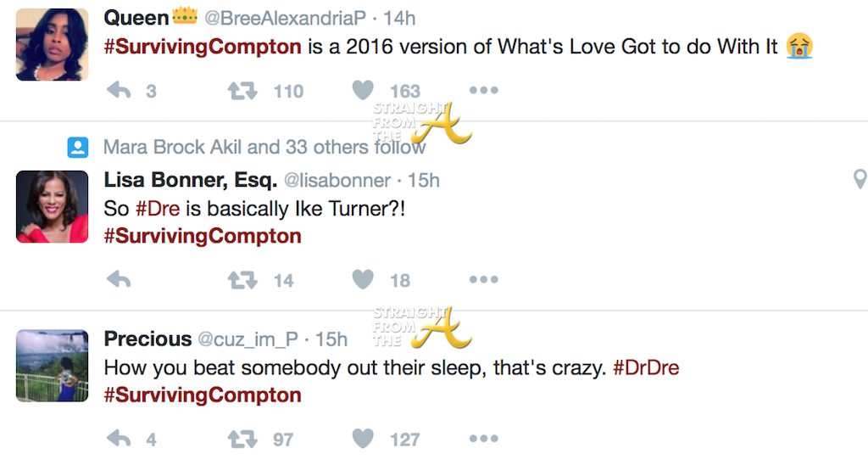Open the #DrDre hashtag link
This screenshot has height=465, width=868.
pyautogui.click(x=646, y=368)
